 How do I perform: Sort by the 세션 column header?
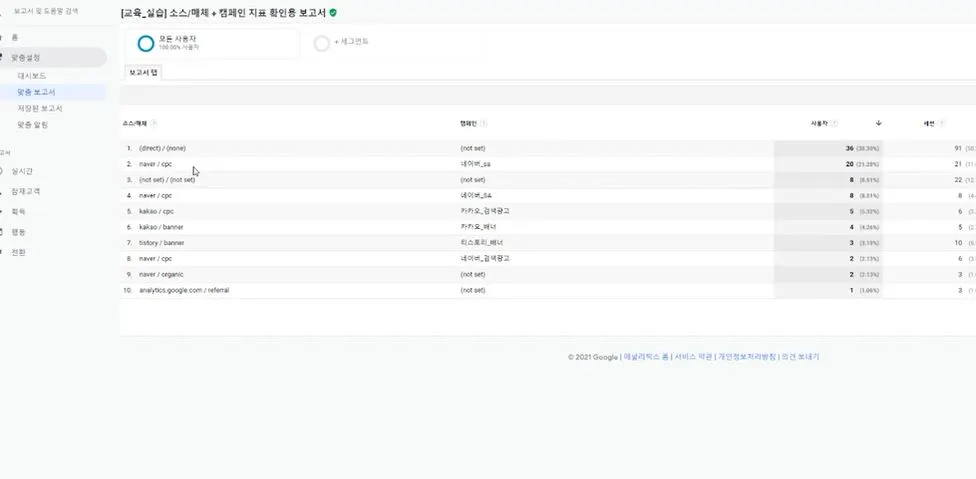pos(929,123)
